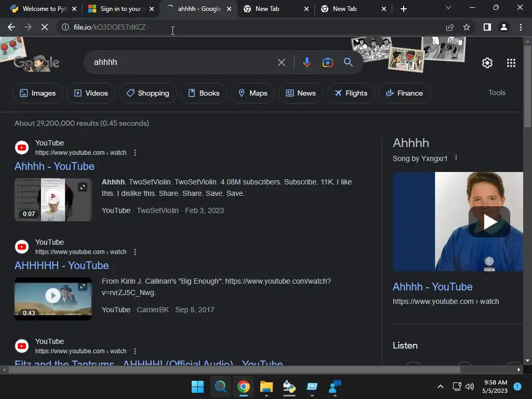Filter results by Books

click(x=204, y=93)
